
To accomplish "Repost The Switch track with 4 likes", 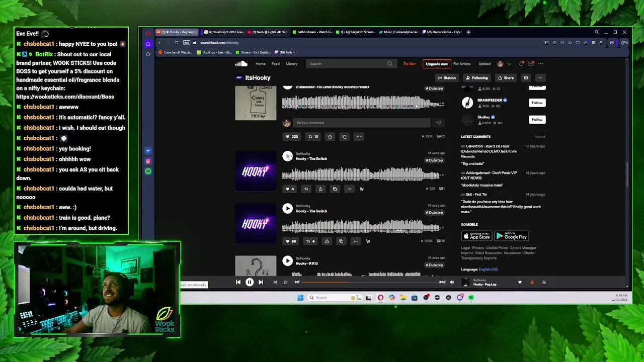I will tap(306, 189).
